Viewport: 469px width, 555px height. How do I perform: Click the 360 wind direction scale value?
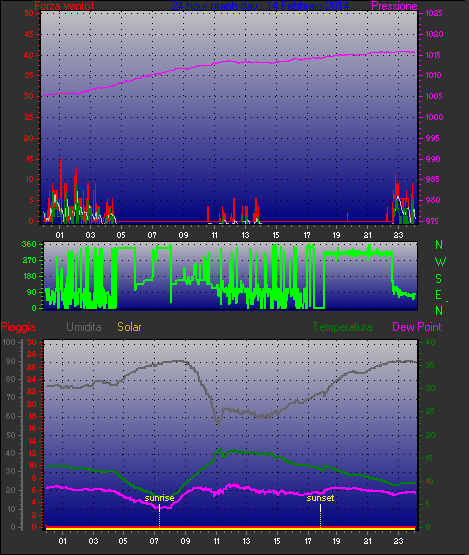[29, 244]
